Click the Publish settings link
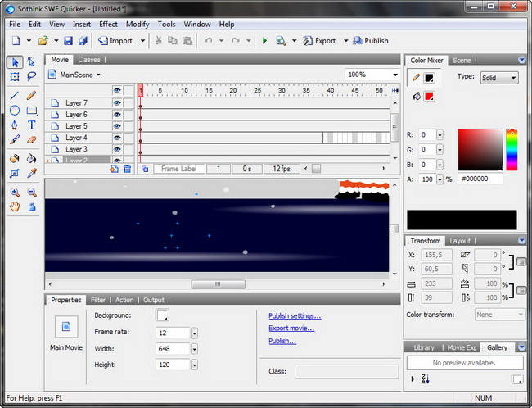The width and height of the screenshot is (532, 408). [x=295, y=315]
